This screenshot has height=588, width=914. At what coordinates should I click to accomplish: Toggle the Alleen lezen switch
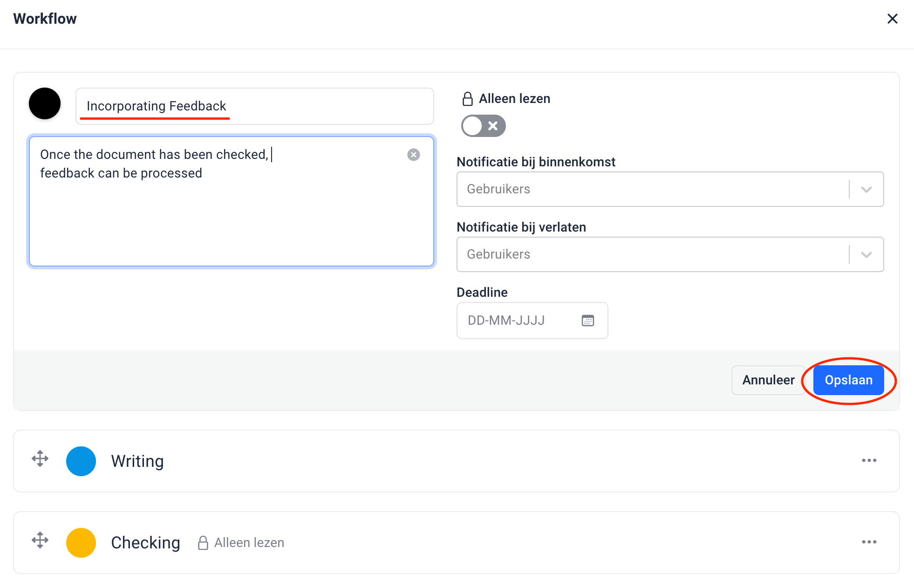tap(483, 126)
